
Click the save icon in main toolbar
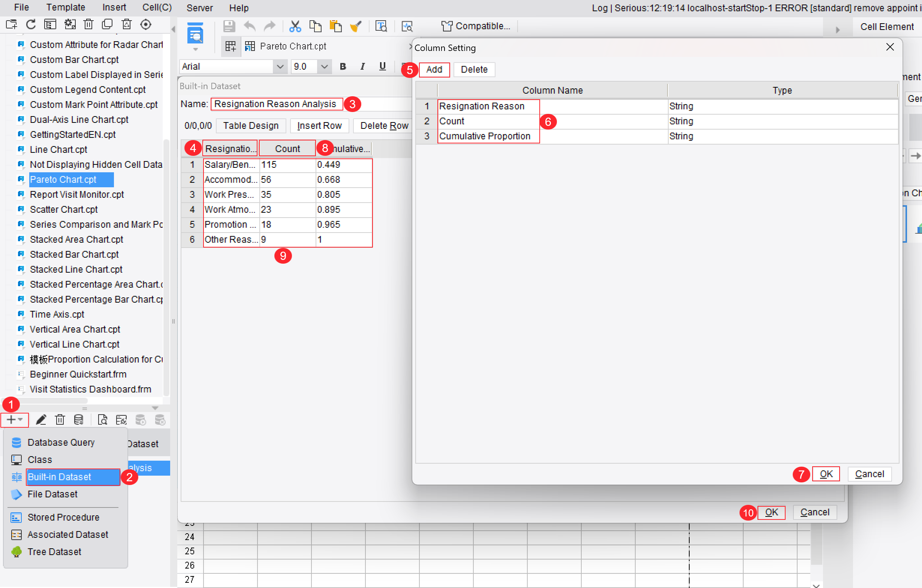click(x=229, y=26)
